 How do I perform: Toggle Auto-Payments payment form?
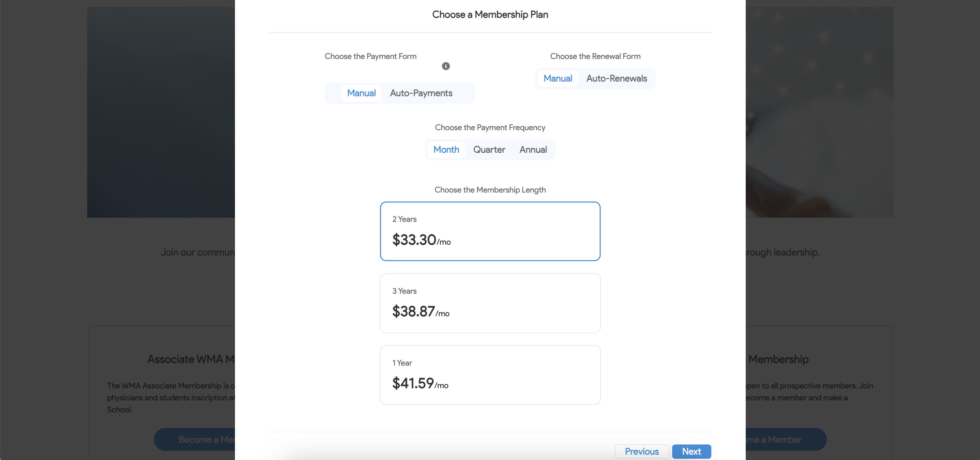pos(421,92)
